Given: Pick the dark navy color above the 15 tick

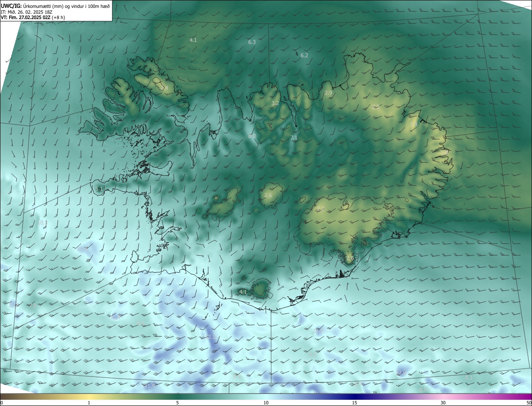Looking at the screenshot, I should click(x=355, y=396).
